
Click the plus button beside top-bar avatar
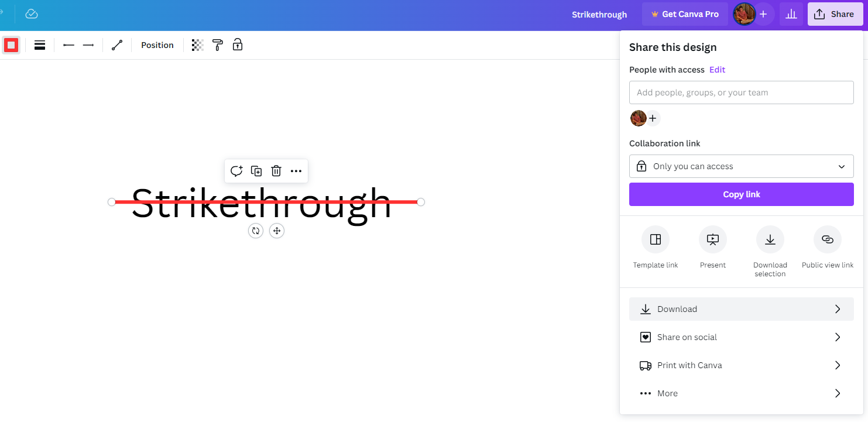(763, 14)
